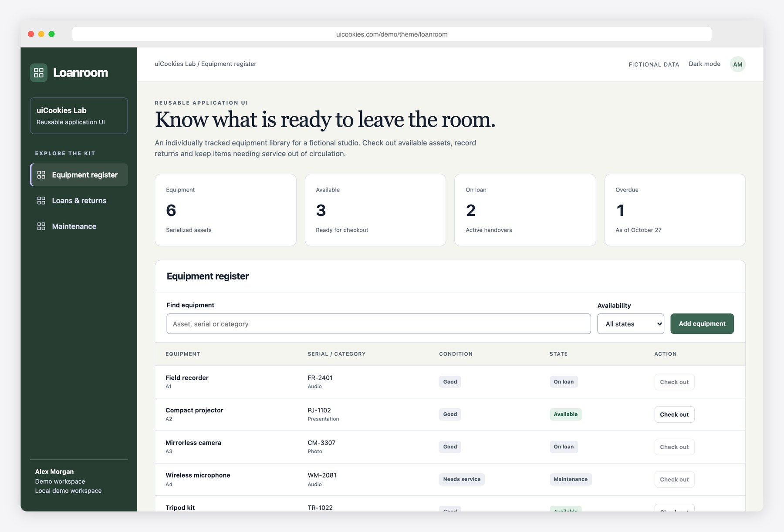Click the Maintenance state badge
Screen dimensions: 784x532
click(571, 479)
